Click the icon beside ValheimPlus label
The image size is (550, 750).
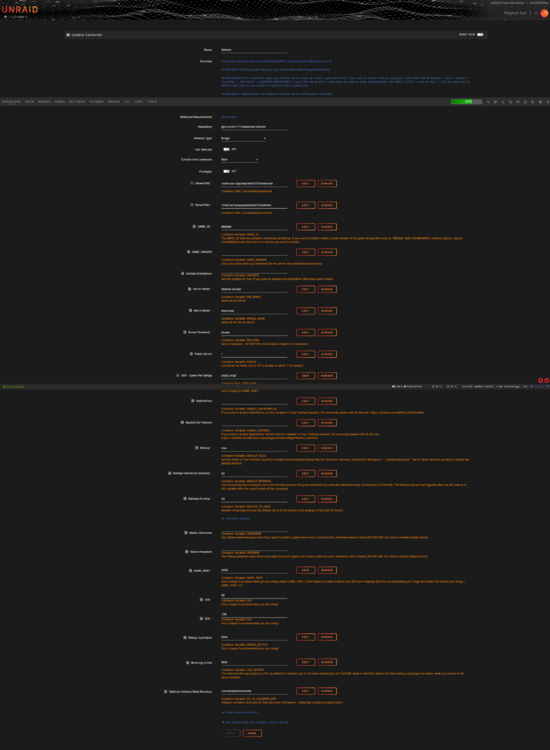coord(193,400)
